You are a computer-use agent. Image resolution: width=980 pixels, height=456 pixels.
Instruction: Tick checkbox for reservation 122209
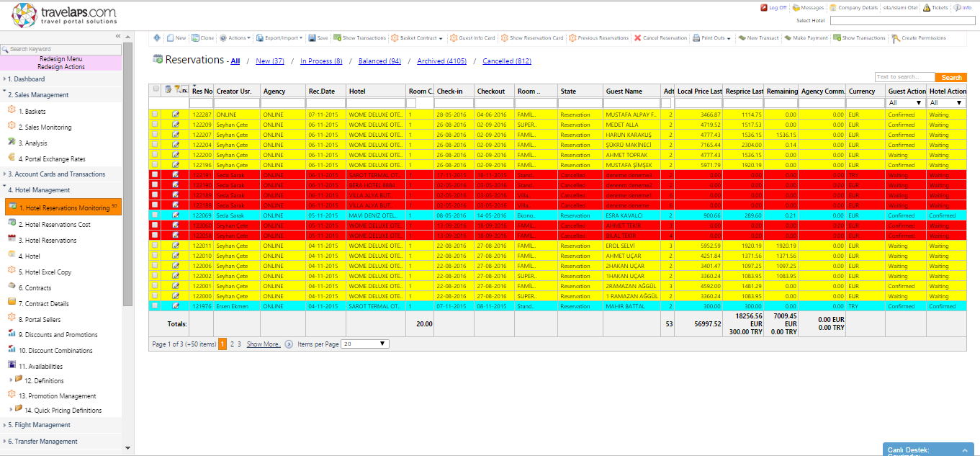pos(155,125)
